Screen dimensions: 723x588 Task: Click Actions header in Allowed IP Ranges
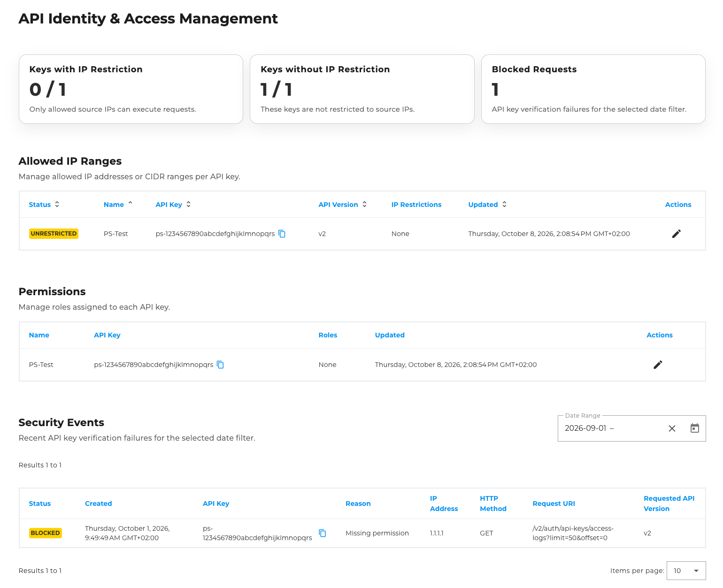point(678,205)
